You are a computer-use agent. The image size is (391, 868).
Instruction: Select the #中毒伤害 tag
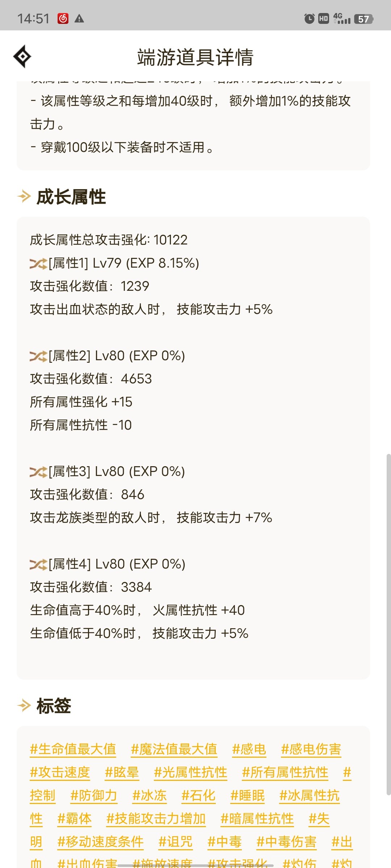286,842
